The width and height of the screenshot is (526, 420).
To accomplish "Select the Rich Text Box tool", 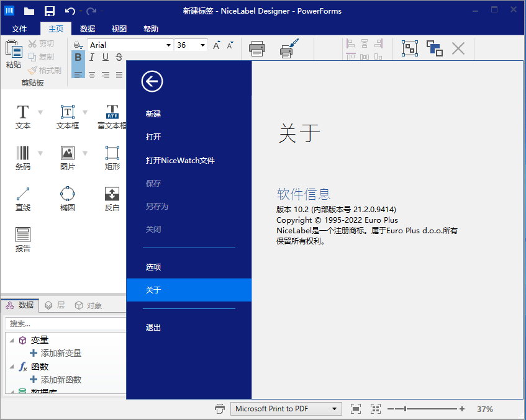I will [112, 117].
